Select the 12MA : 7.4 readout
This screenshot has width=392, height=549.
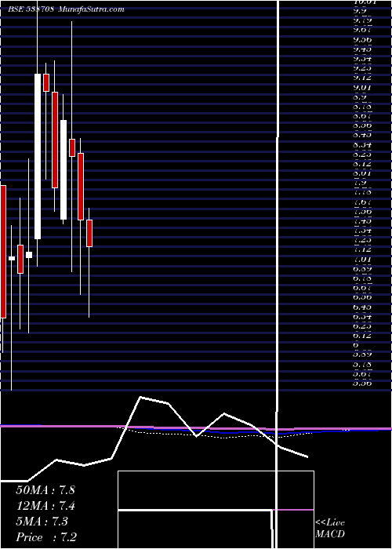tap(45, 506)
